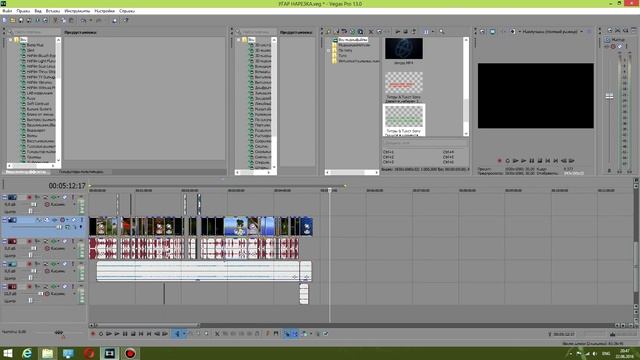Open the Файл menu
This screenshot has width=640, height=360.
[x=7, y=11]
